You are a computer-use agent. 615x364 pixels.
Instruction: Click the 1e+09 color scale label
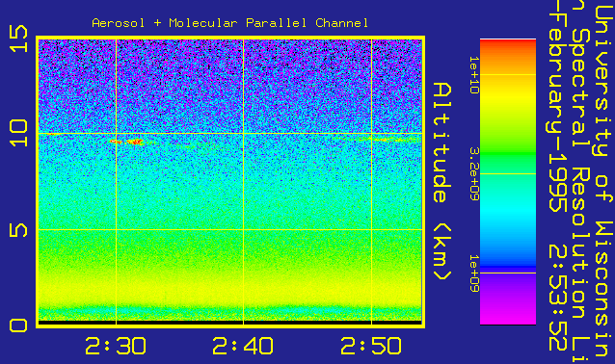[x=474, y=273]
